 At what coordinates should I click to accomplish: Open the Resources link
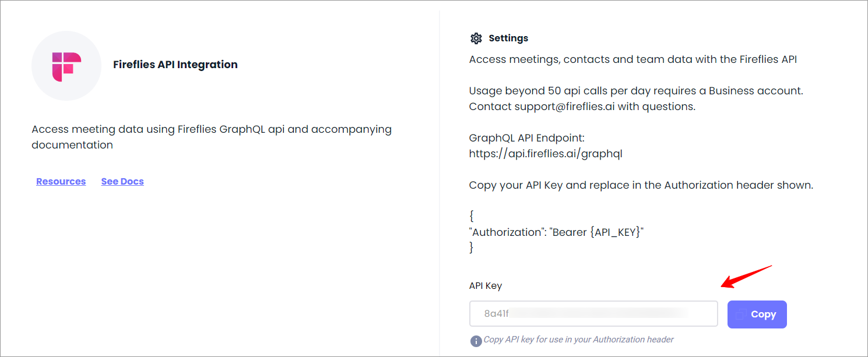(x=61, y=182)
